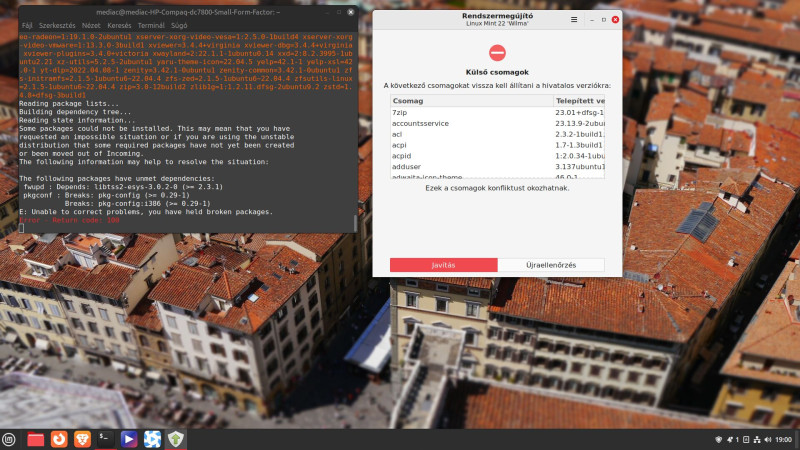Click the 'fwupd : Depends: libtss2-esys' line
800x450 pixels.
click(123, 187)
